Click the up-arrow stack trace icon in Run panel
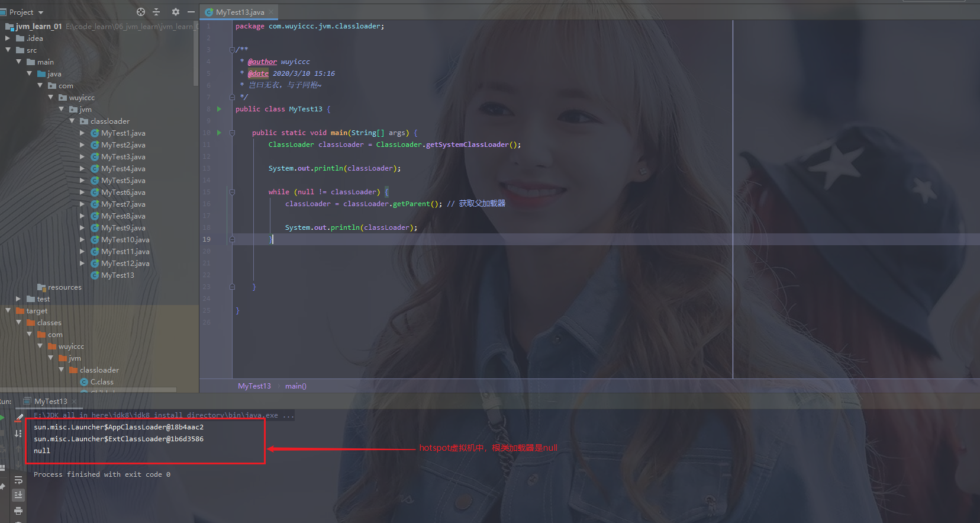980x523 pixels. tap(18, 449)
